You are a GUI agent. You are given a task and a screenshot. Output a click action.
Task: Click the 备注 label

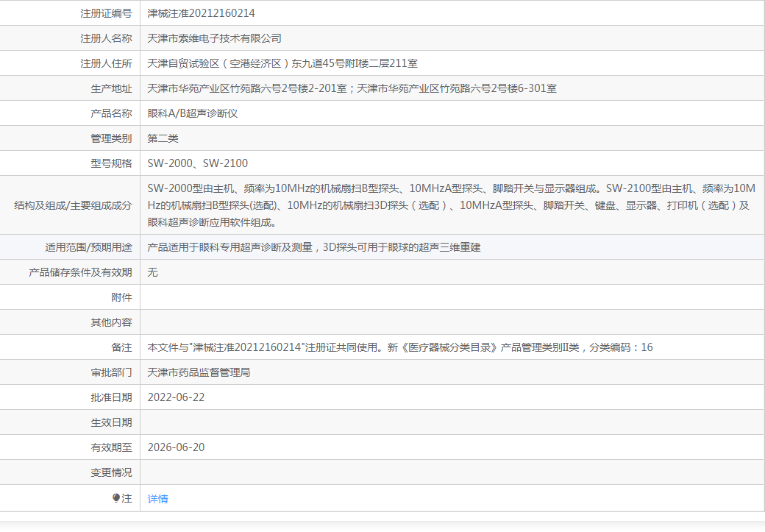pyautogui.click(x=121, y=347)
